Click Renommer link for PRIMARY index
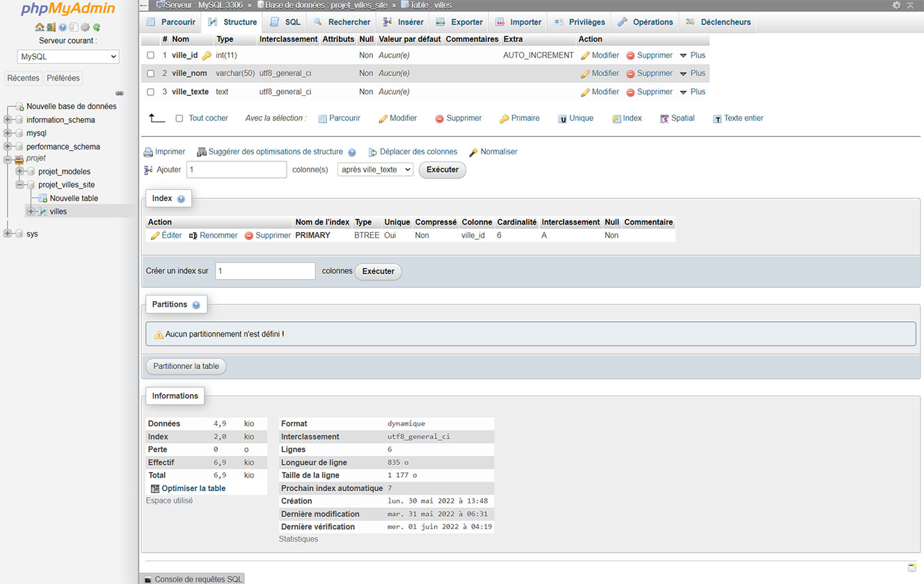Viewport: 924px width, 584px height. click(213, 236)
